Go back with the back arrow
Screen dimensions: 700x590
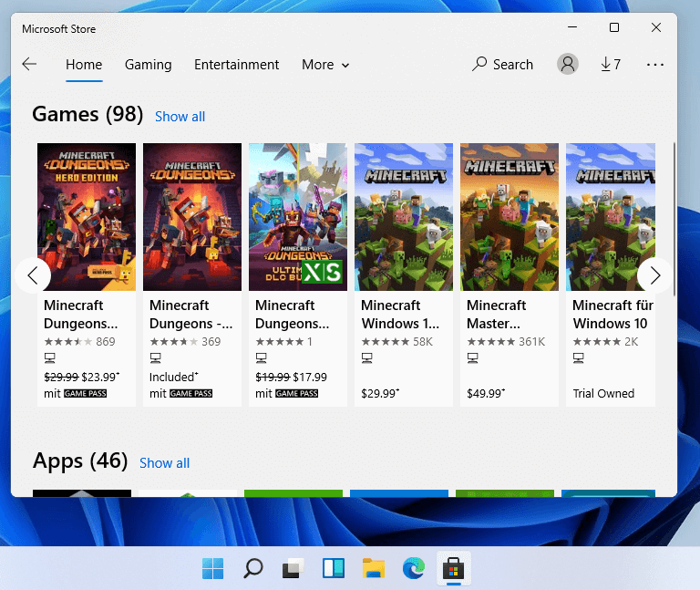pos(29,65)
